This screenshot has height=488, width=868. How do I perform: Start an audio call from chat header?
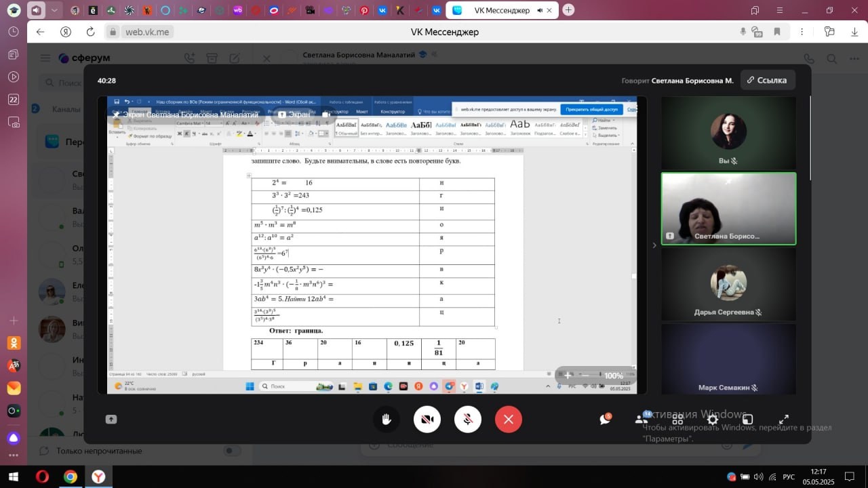(809, 59)
